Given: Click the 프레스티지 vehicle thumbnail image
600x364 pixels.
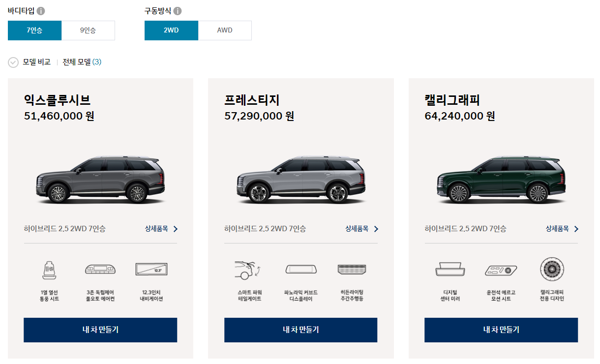Looking at the screenshot, I should click(x=300, y=180).
